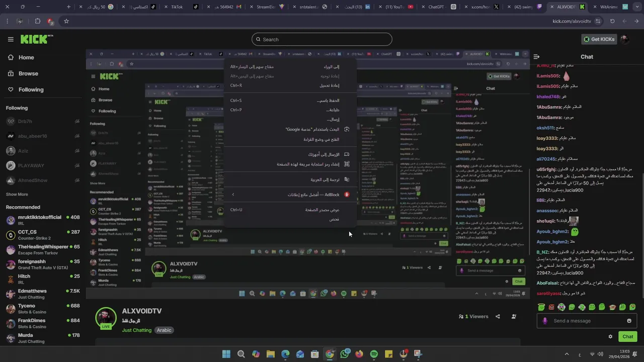Image resolution: width=644 pixels, height=362 pixels.
Task: Open the Just Chatting category link
Action: pyautogui.click(x=136, y=330)
